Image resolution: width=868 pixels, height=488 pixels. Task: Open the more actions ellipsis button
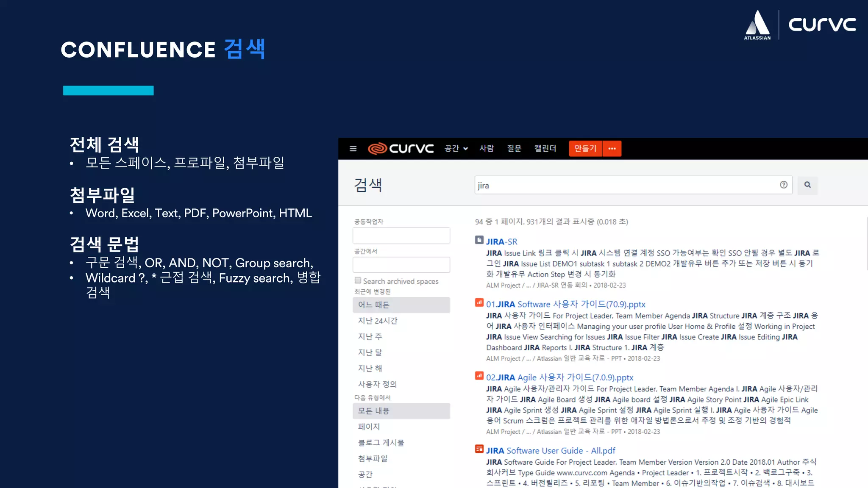[x=612, y=149]
